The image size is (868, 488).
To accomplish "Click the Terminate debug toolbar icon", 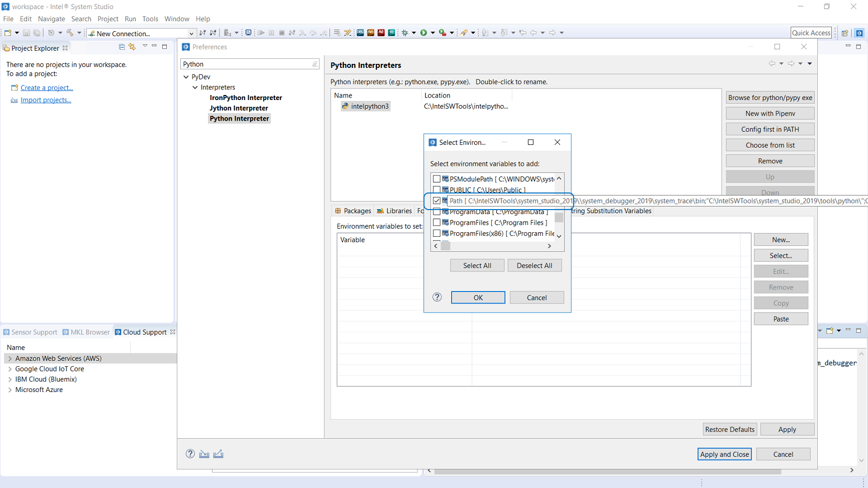I will coord(282,33).
